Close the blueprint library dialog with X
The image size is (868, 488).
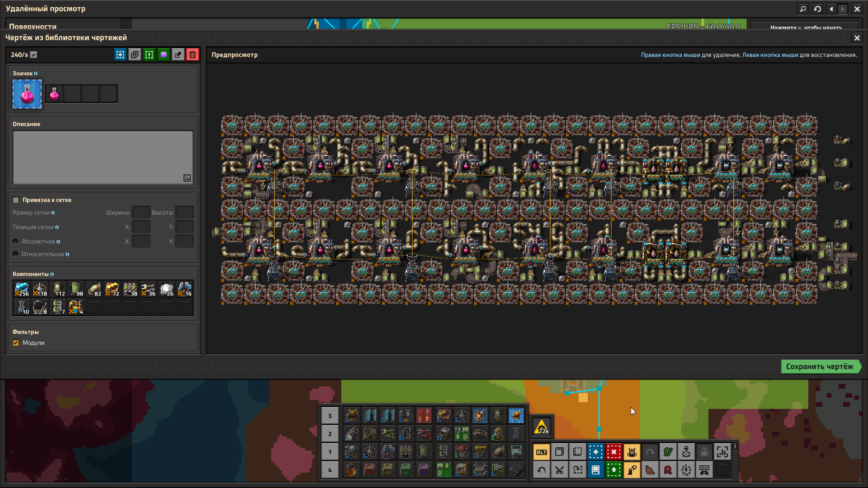[857, 38]
